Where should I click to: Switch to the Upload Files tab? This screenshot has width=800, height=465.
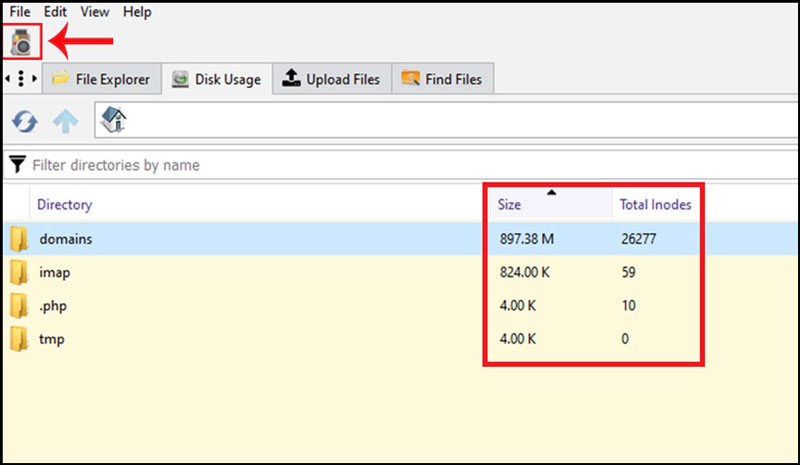click(x=331, y=79)
